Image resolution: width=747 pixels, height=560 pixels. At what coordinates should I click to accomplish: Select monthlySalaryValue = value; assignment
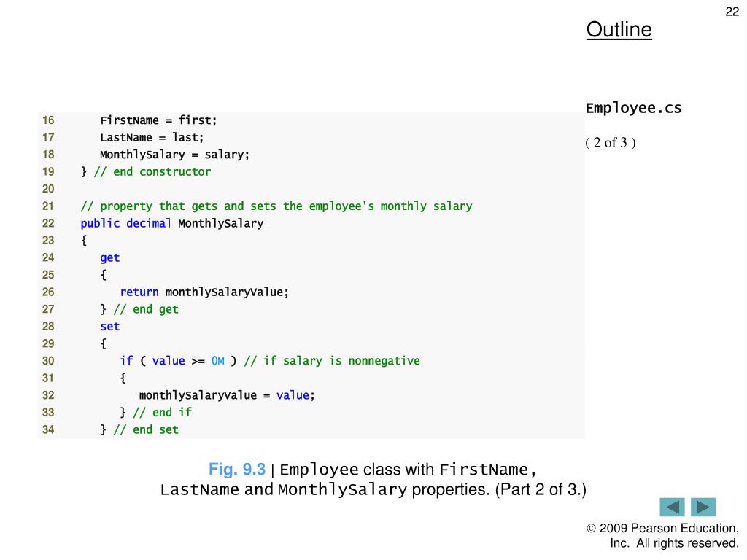227,395
